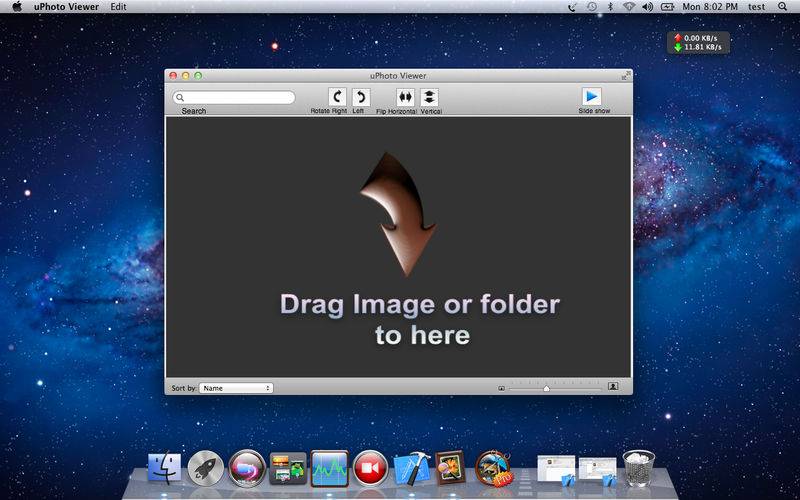Click the phone handset menu bar icon
The image size is (800, 500).
pos(572,7)
